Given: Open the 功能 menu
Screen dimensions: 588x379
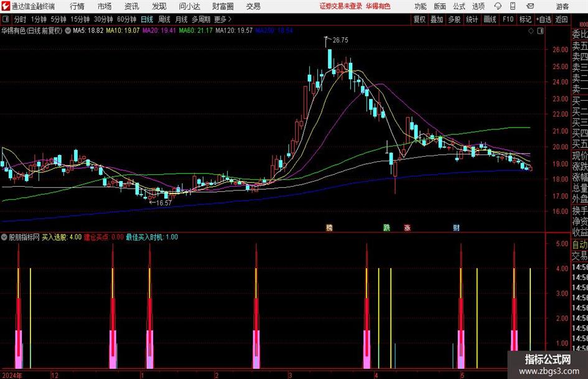Looking at the screenshot, I should point(421,6).
